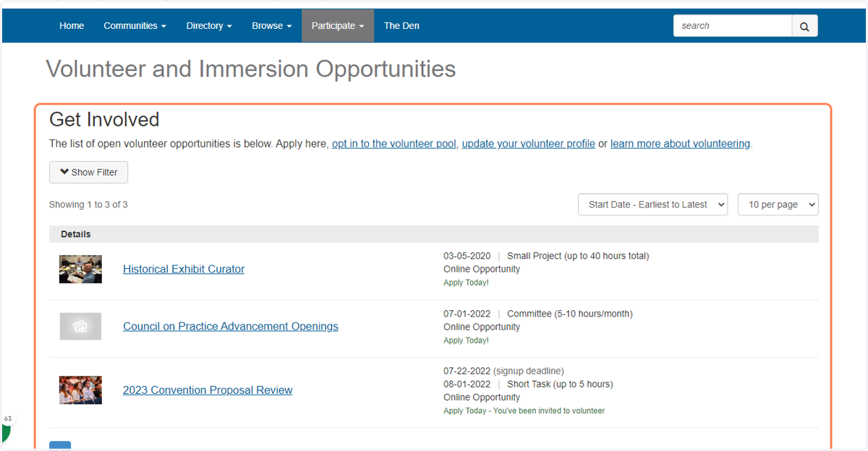Click the Showing 1 to 3 of 3 text
The height and width of the screenshot is (451, 868).
point(88,205)
